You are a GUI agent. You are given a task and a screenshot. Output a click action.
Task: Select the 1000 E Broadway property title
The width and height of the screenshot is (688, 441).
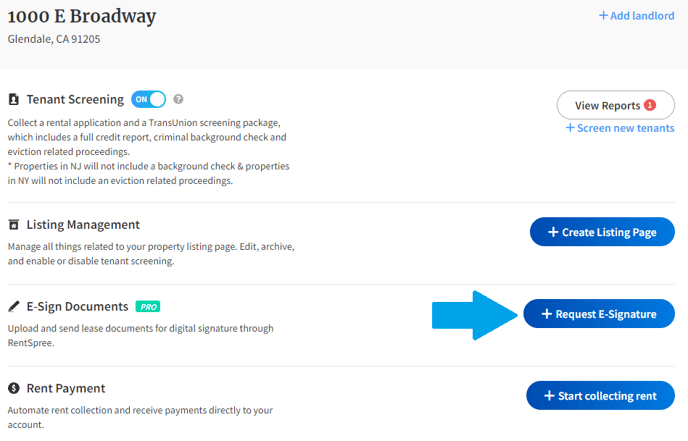[82, 17]
